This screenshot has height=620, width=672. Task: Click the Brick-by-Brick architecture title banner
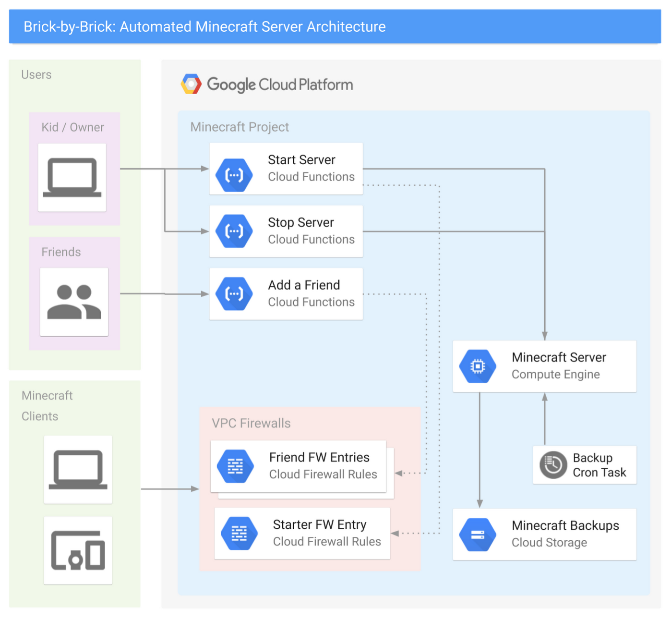[x=335, y=26]
